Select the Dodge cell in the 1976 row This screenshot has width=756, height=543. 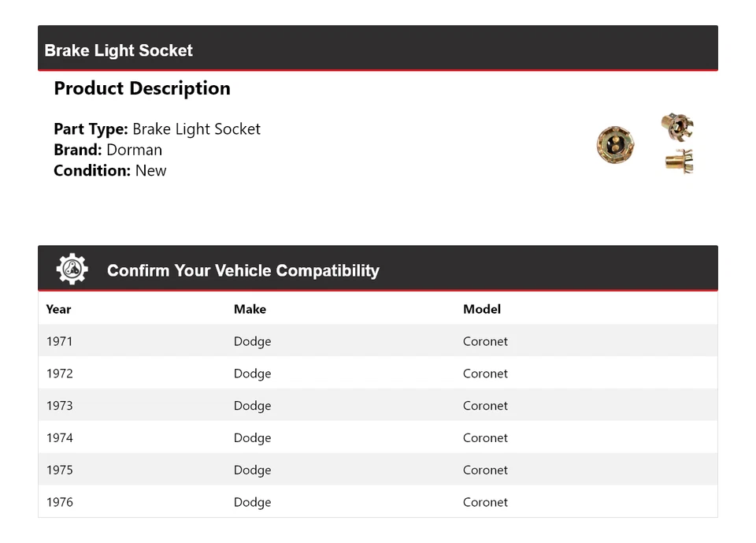tap(252, 502)
